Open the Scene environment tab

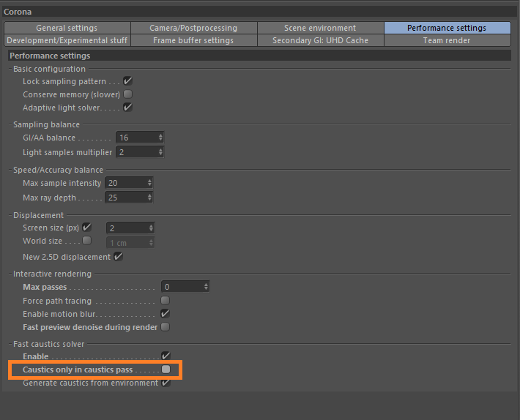pyautogui.click(x=320, y=28)
